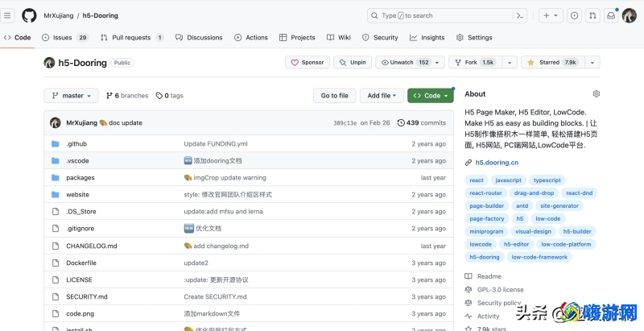The height and width of the screenshot is (331, 644).
Task: Click the low-code-platform topic tag
Action: click(x=566, y=244)
